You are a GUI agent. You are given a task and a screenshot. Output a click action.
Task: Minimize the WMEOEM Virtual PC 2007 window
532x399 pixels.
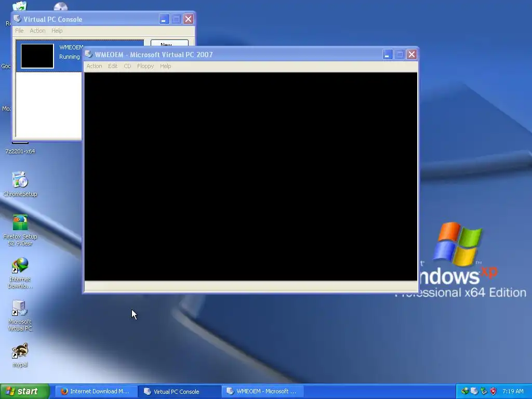387,55
